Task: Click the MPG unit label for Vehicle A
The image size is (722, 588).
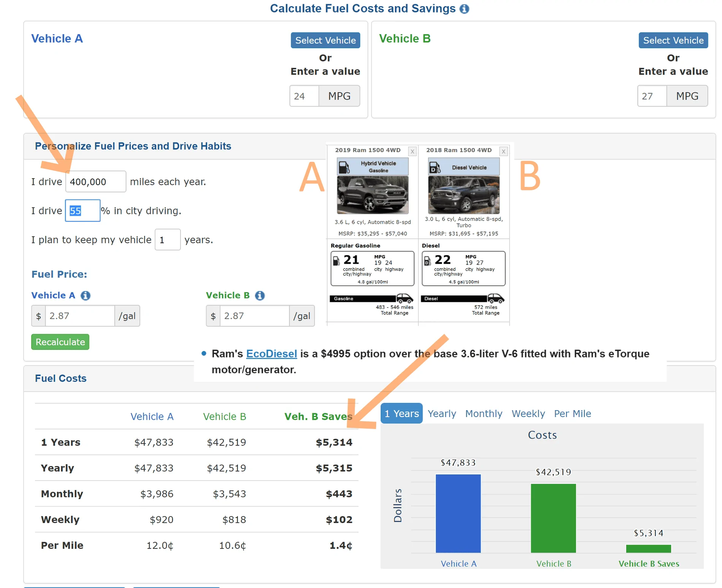Action: pyautogui.click(x=339, y=96)
